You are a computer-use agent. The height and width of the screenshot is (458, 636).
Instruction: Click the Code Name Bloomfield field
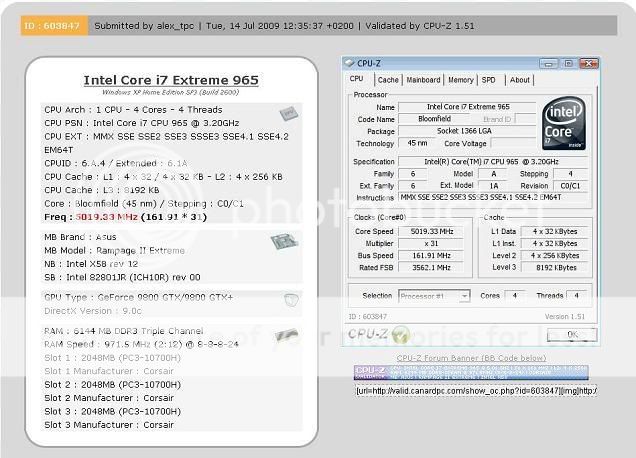click(434, 119)
